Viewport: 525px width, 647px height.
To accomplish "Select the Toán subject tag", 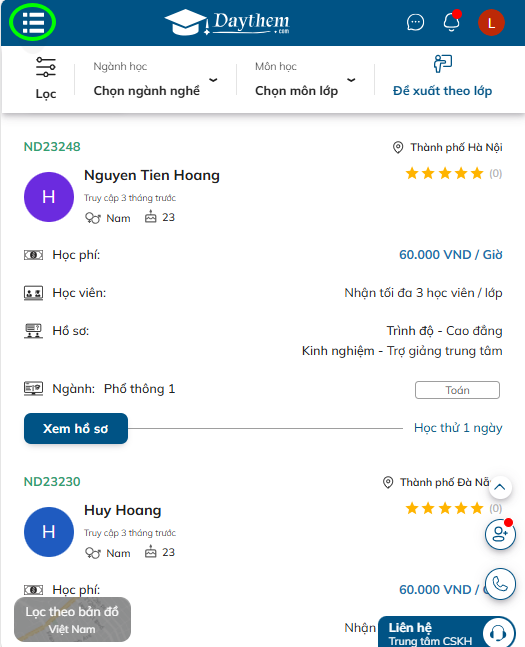I will pyautogui.click(x=457, y=390).
